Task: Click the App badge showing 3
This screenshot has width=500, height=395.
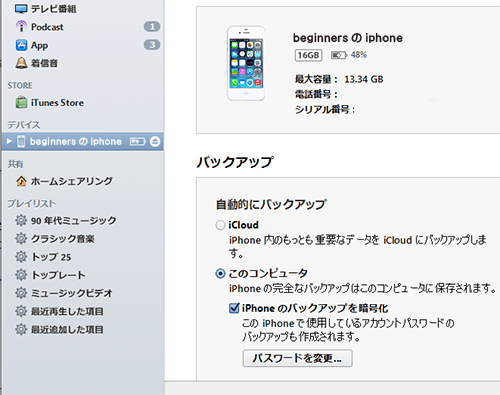Action: pos(152,45)
